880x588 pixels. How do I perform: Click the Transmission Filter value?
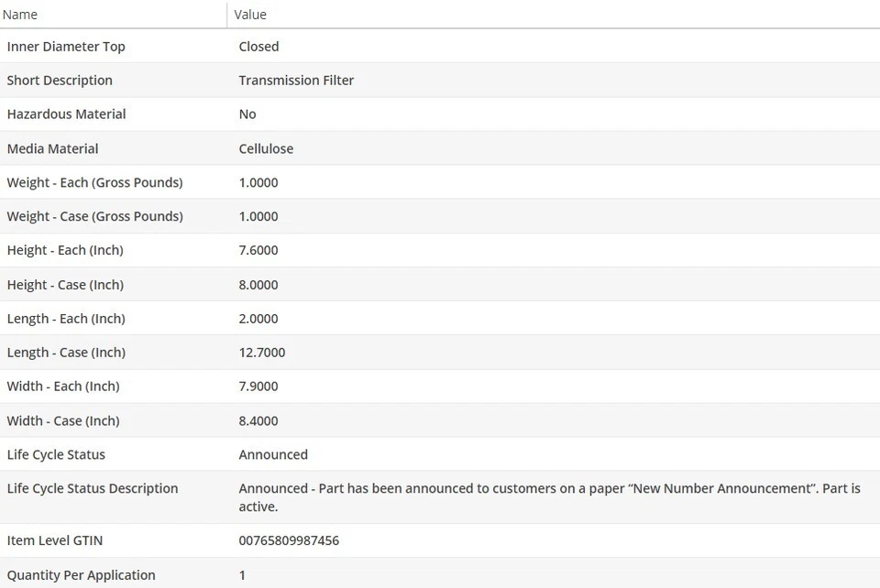point(296,81)
